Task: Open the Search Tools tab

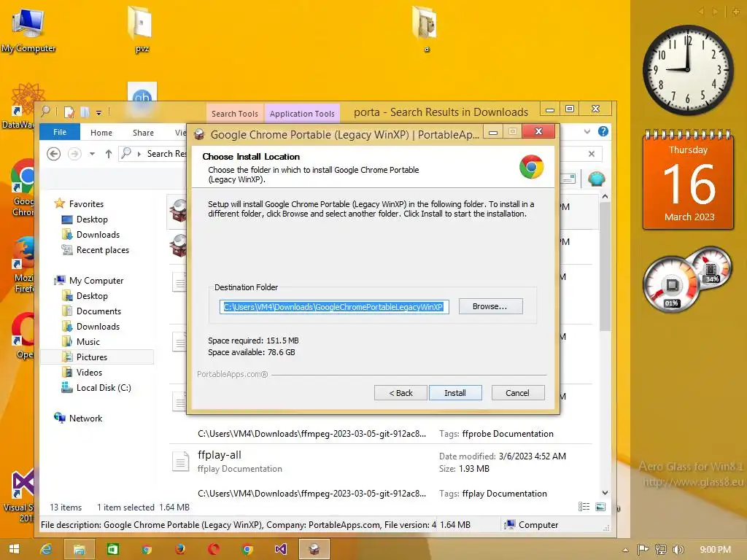Action: (x=234, y=113)
